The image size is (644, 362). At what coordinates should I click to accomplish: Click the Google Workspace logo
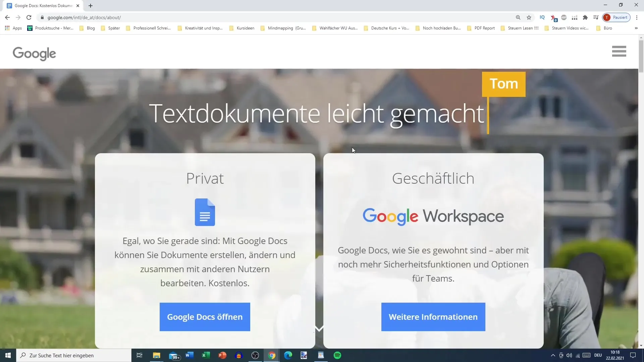click(433, 216)
